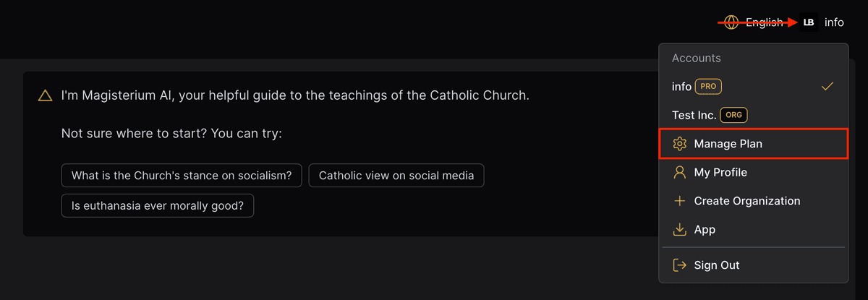Pick the euthanasia morally good suggestion
This screenshot has width=868, height=300.
pos(158,206)
